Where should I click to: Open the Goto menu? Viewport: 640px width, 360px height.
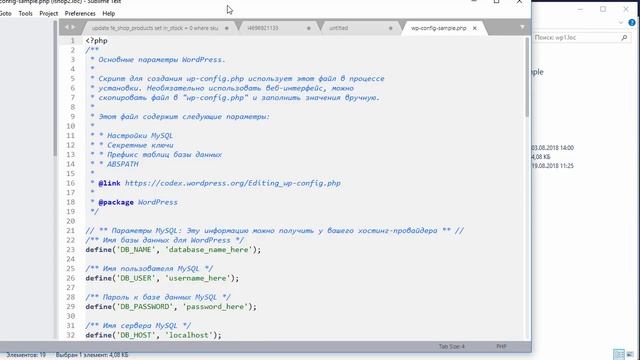click(x=5, y=13)
